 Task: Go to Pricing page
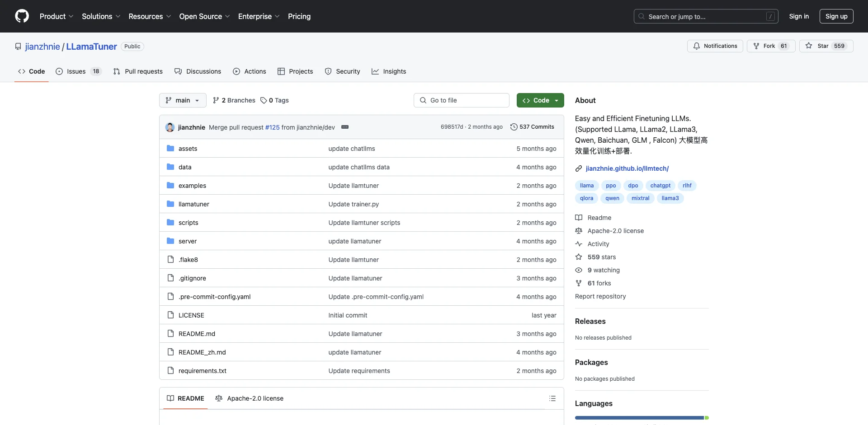click(299, 16)
